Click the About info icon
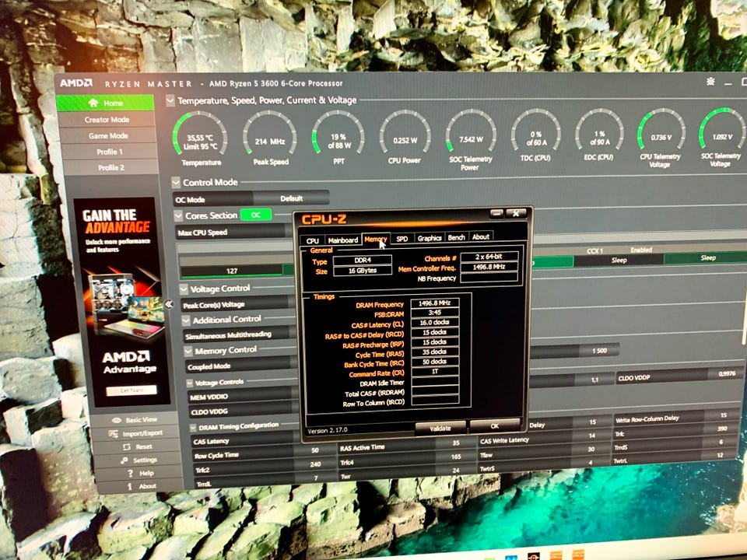Screen dimensions: 747x560 (130, 487)
